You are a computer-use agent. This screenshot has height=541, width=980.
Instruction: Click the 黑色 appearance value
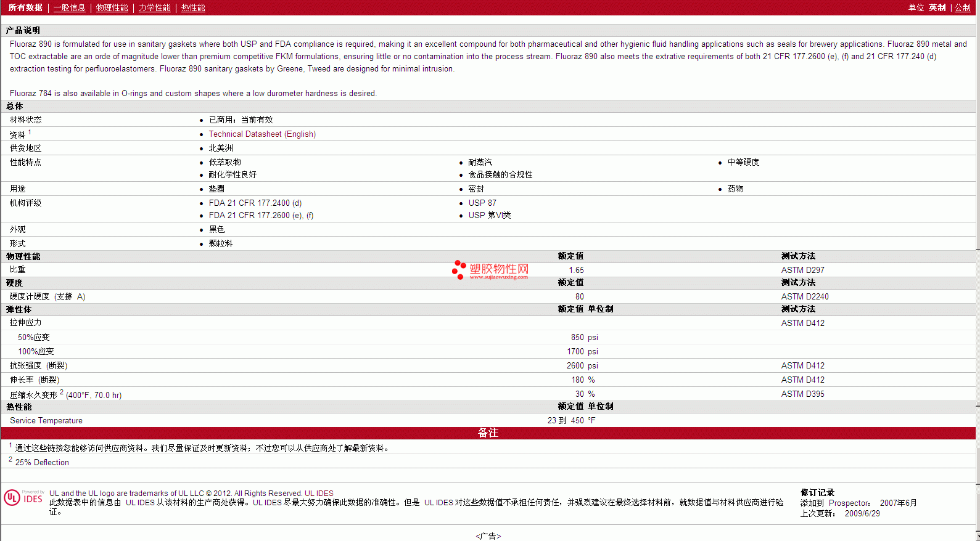216,229
